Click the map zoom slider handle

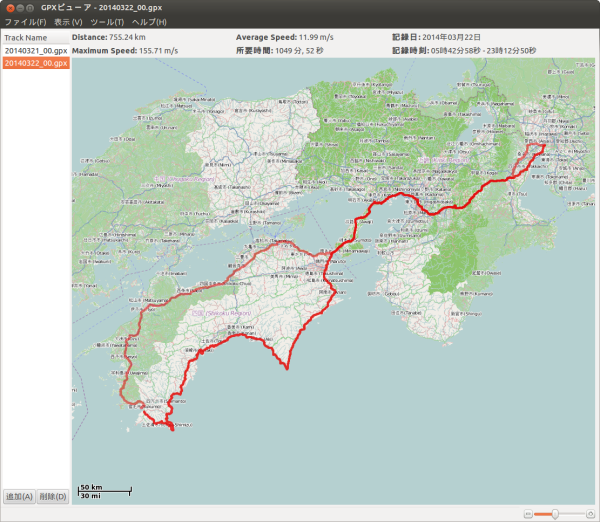[x=554, y=513]
